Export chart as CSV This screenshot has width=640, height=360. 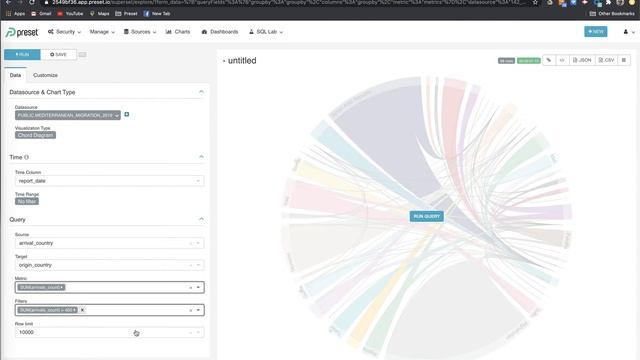coord(607,60)
